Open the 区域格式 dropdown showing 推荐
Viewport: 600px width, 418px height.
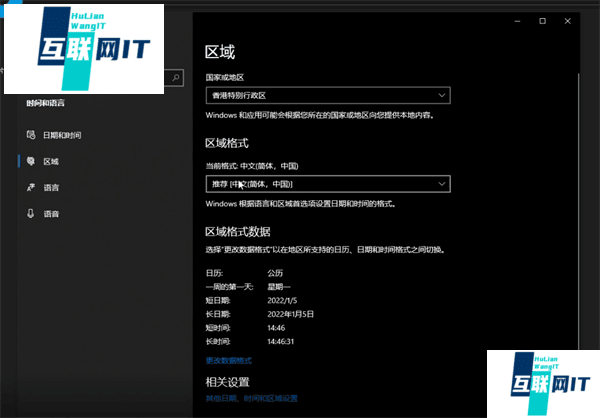tap(327, 184)
